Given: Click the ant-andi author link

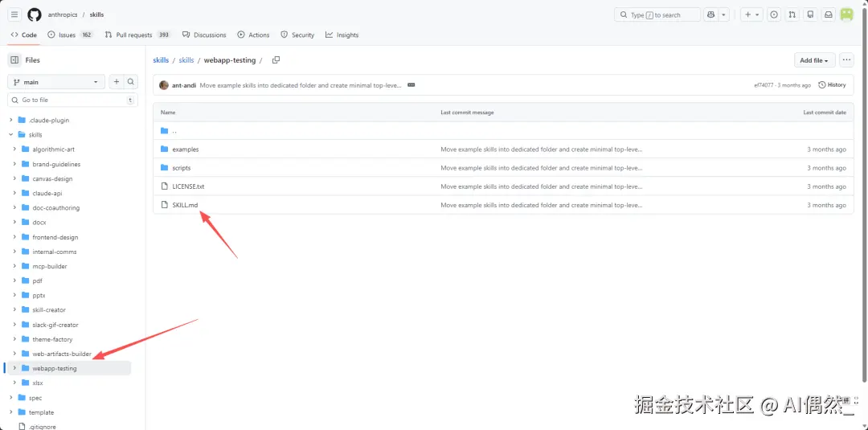Looking at the screenshot, I should coord(184,85).
